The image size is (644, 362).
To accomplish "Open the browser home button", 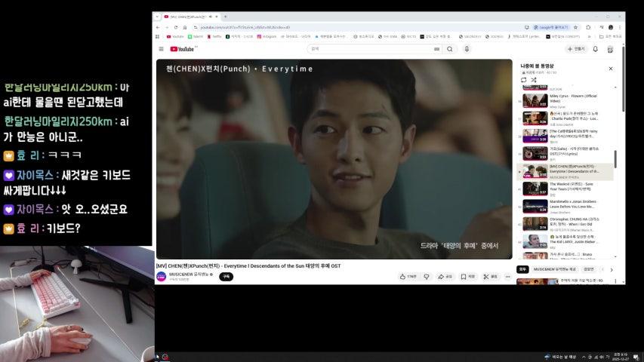I will [185, 27].
